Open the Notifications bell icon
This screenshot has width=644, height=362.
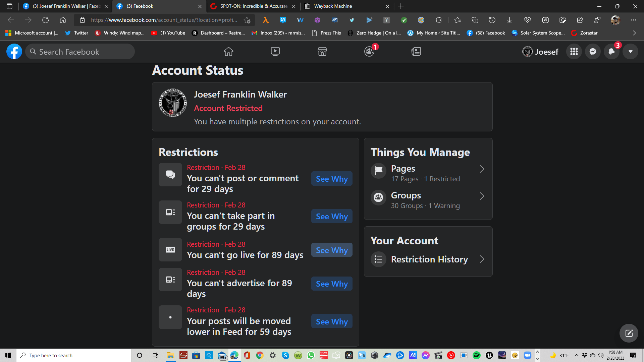(611, 52)
